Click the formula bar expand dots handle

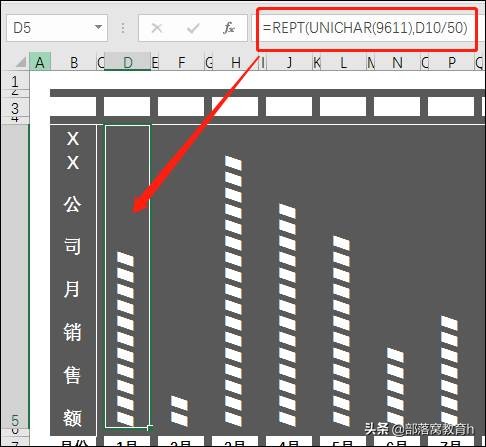point(123,28)
